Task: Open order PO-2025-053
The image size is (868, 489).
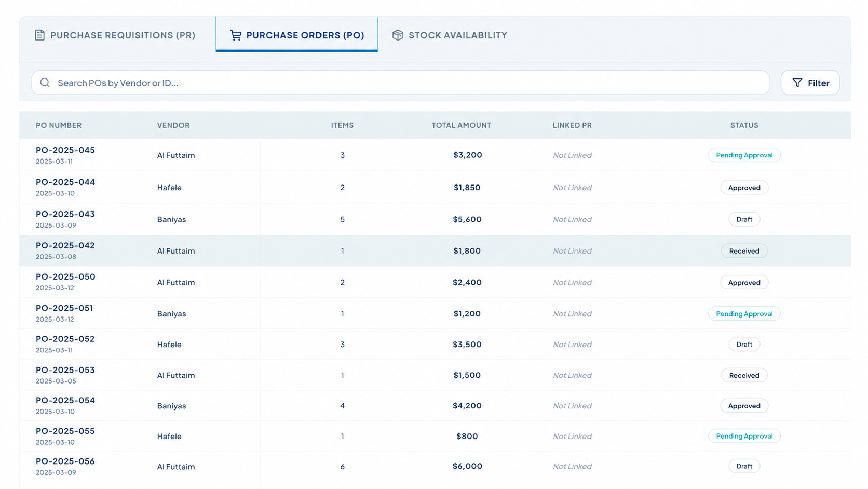Action: point(65,370)
